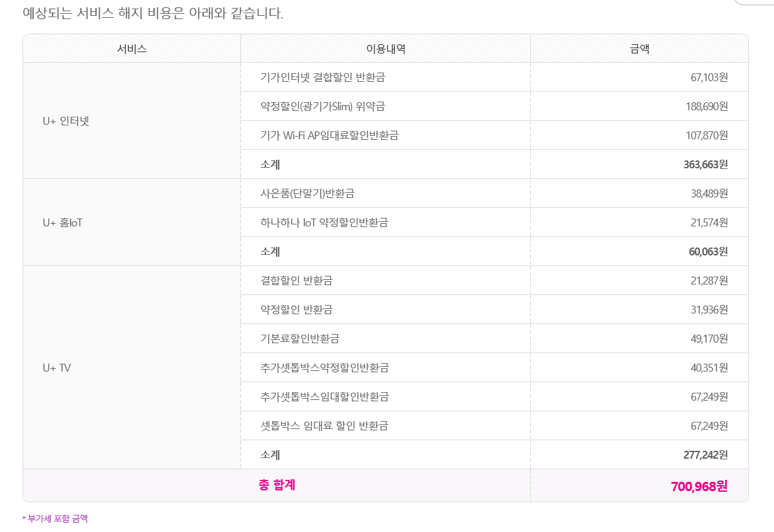Click 추가셋톱박스약정할인반환금 row label
Screen dimensions: 774x532
point(325,368)
